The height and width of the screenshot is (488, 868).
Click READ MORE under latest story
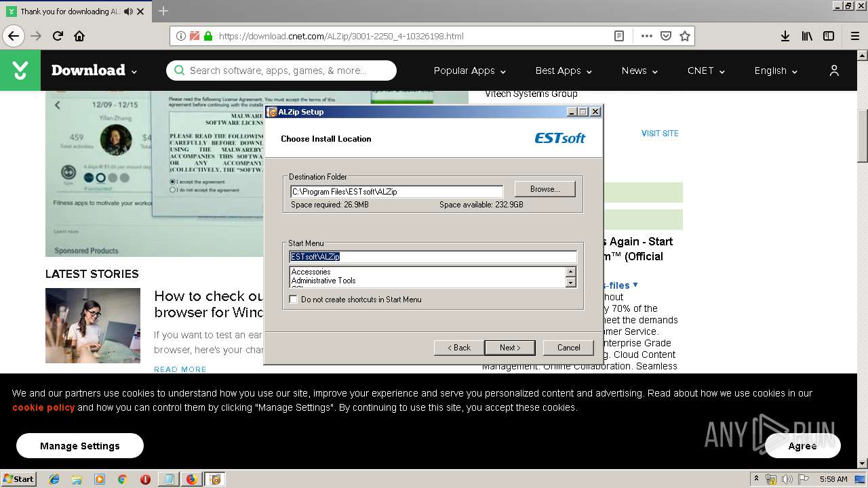tap(180, 369)
